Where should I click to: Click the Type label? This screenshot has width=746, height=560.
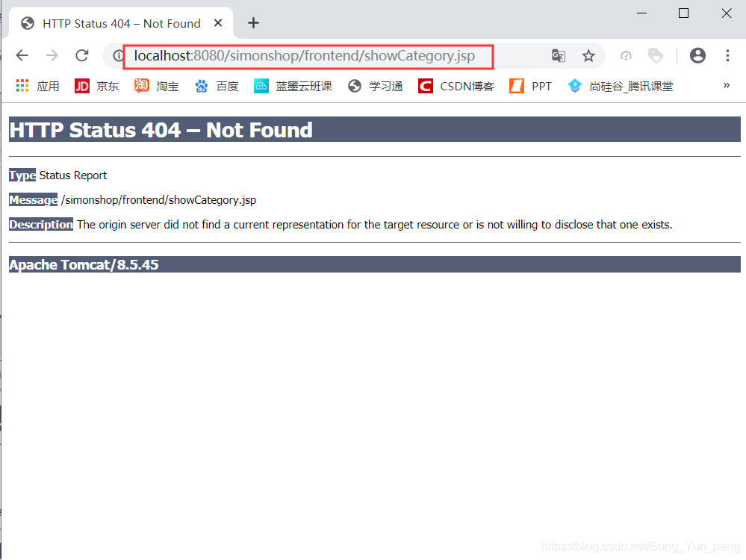[22, 175]
